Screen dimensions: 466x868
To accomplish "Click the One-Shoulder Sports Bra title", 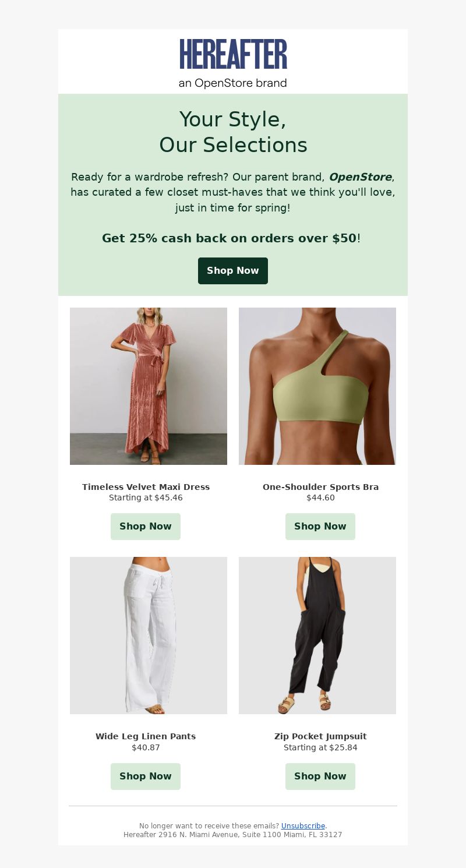I will pos(320,487).
